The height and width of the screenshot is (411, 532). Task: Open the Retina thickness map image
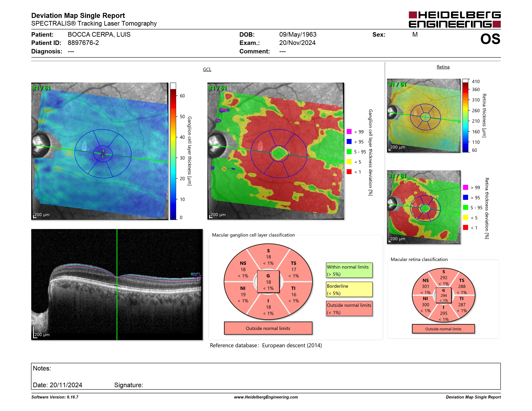click(x=424, y=116)
